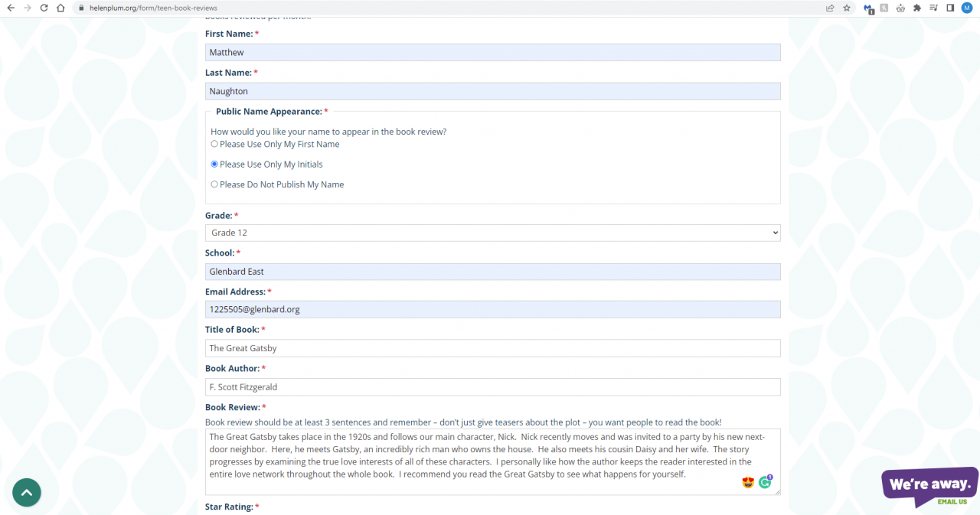Click the Email Address input field
This screenshot has width=980, height=515.
[493, 309]
